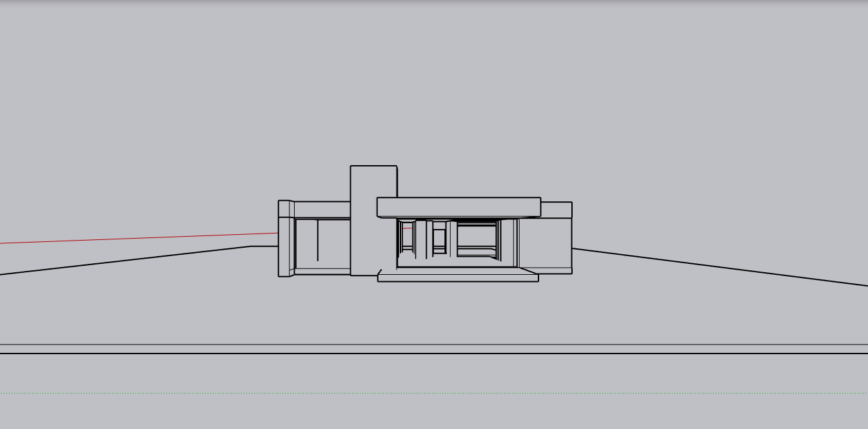Select the right roof parapet block

[x=556, y=210]
